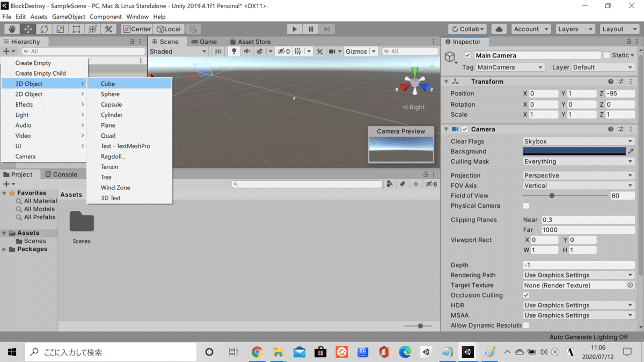Open Hierarchy panel options menu
Viewport: 644px width, 362px height.
[x=141, y=41]
